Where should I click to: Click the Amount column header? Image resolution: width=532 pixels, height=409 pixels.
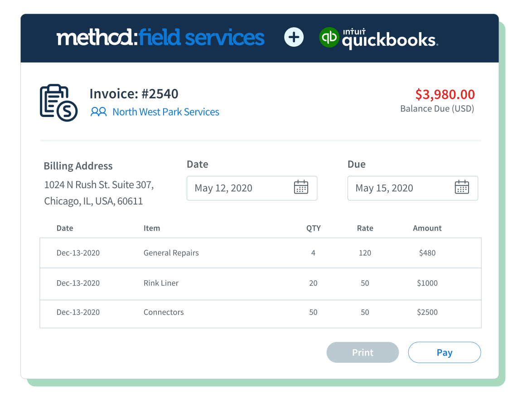(427, 229)
